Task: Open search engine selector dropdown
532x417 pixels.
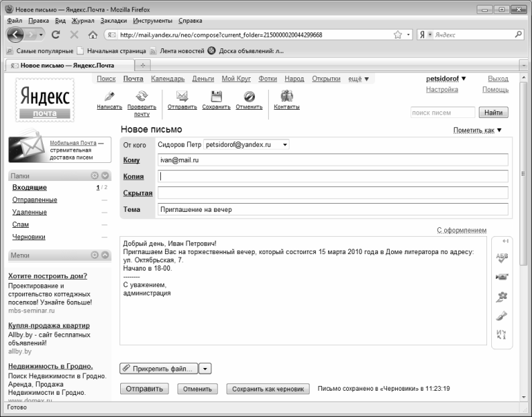Action: [430, 35]
